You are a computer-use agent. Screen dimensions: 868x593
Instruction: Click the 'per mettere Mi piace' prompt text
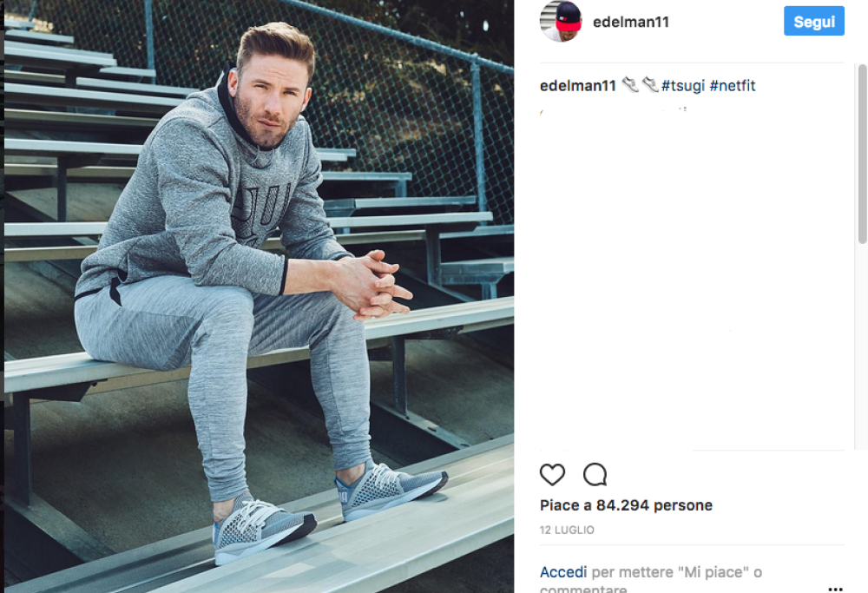[x=676, y=572]
